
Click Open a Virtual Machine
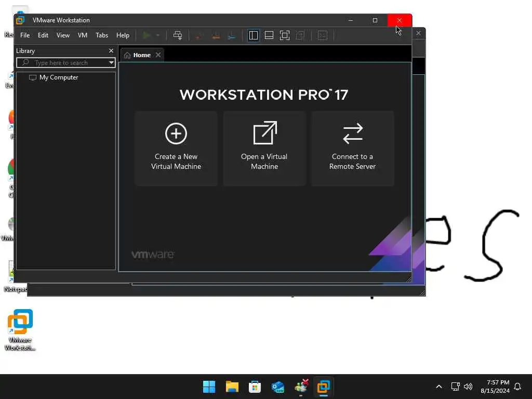click(x=264, y=148)
